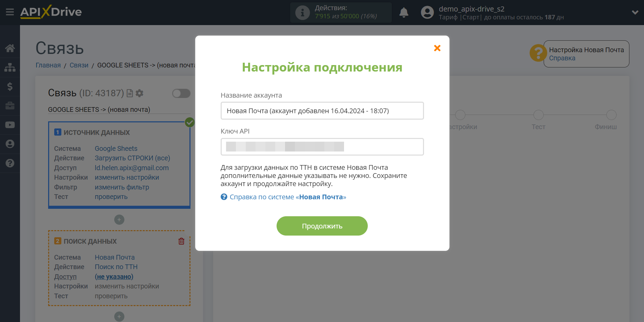644x322 pixels.
Task: Go to Главная breadcrumb
Action: [48, 65]
